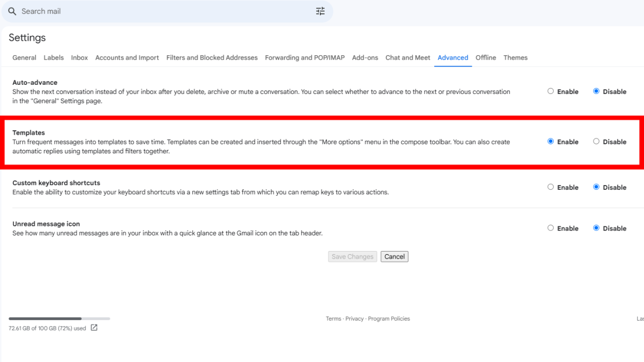Open the Labels settings tab

coord(53,57)
